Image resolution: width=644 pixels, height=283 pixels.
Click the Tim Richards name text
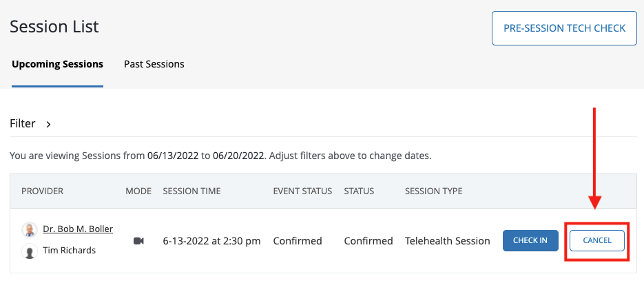coord(69,250)
